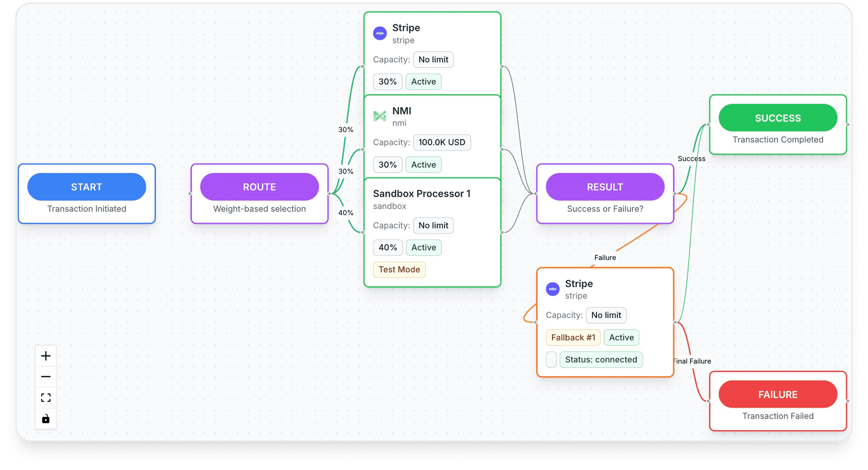Click the zoom out minus icon
Screen dimensions: 868x470
click(46, 377)
